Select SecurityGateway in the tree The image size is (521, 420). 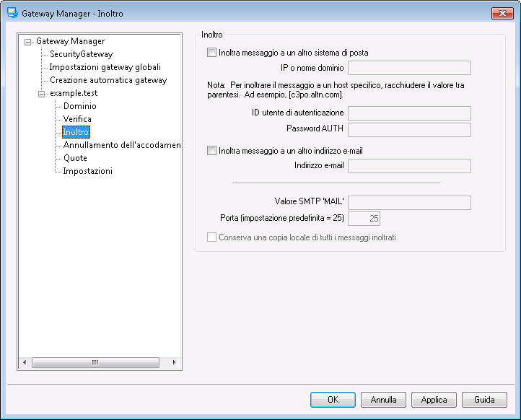(82, 54)
